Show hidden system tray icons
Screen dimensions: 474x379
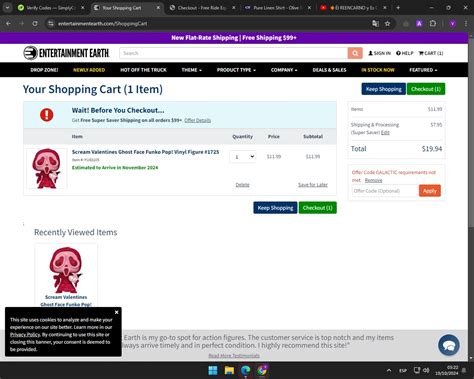tap(389, 370)
